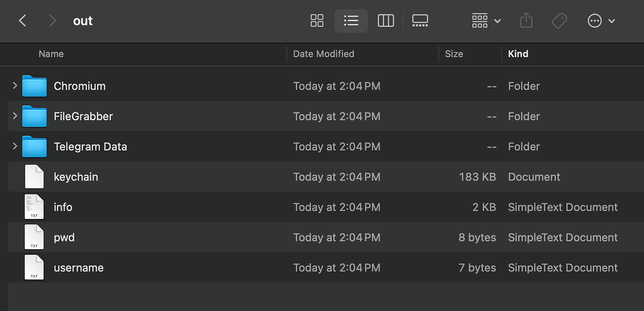The image size is (644, 311).
Task: Navigate back using the back arrow
Action: [23, 20]
